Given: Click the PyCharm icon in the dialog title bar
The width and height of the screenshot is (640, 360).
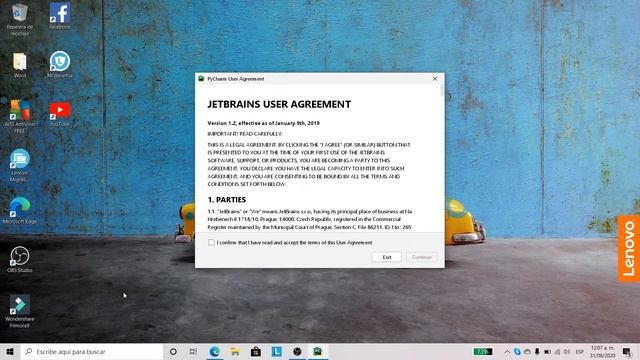Looking at the screenshot, I should pos(201,79).
